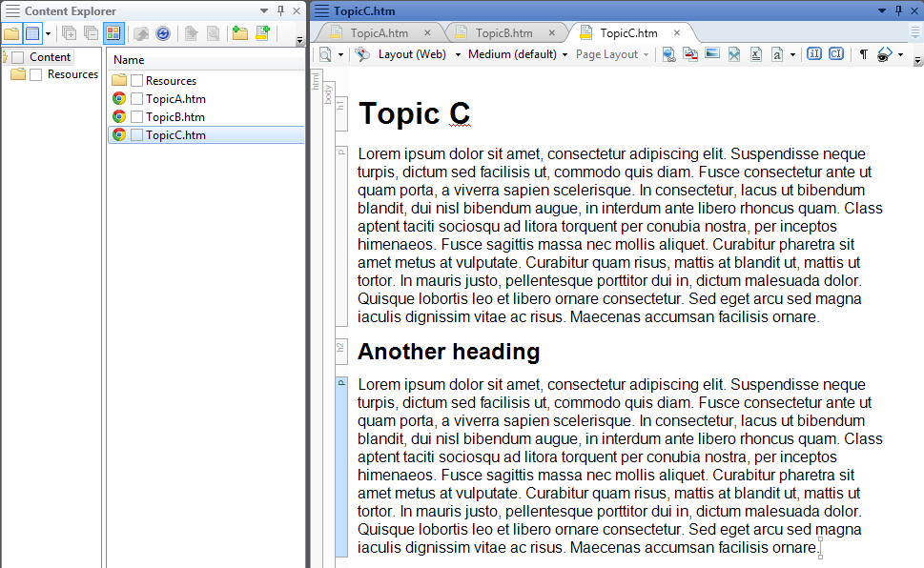The width and height of the screenshot is (924, 568).
Task: Close the TopicB.htm tab
Action: coord(551,33)
